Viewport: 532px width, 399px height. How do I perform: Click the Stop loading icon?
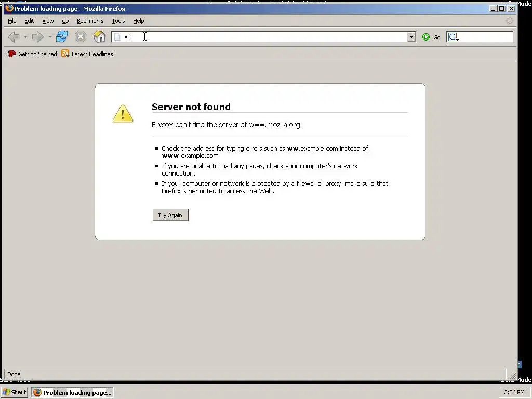[81, 37]
